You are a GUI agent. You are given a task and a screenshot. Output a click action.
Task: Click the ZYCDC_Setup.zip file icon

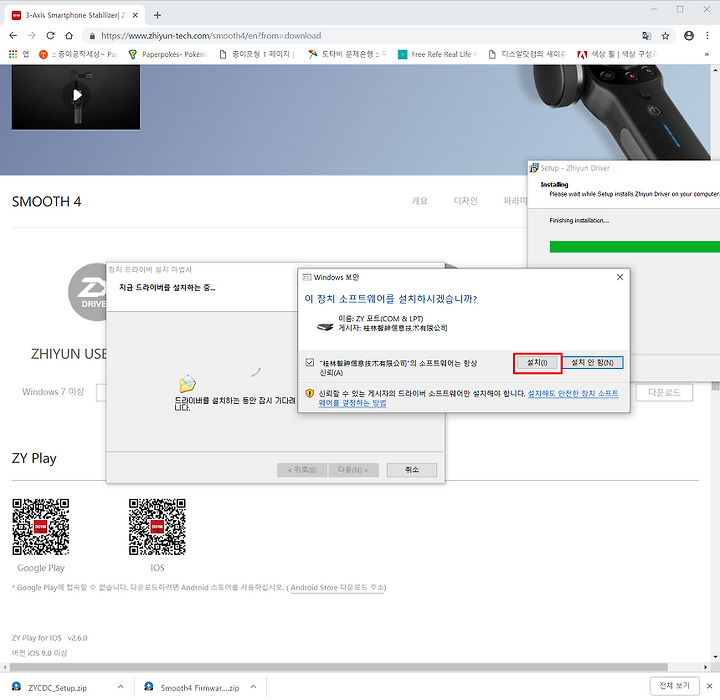point(17,687)
